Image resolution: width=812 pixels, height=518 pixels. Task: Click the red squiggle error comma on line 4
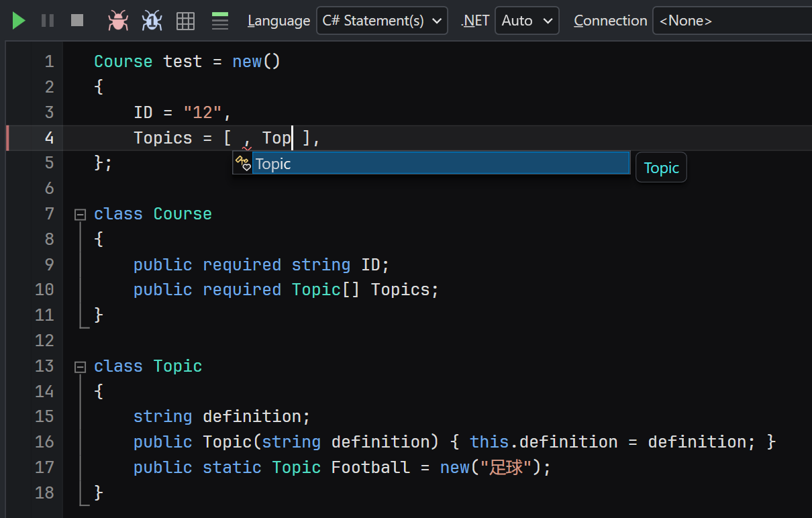(x=247, y=141)
